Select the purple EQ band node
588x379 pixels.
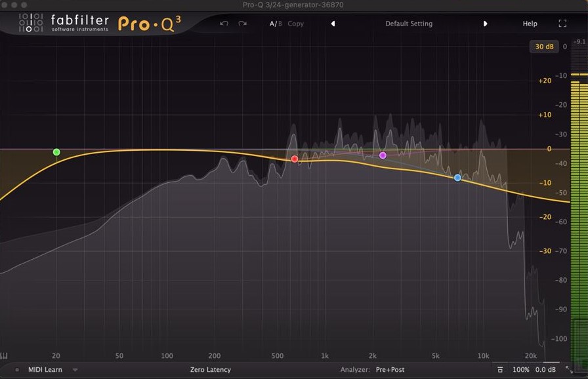point(383,155)
